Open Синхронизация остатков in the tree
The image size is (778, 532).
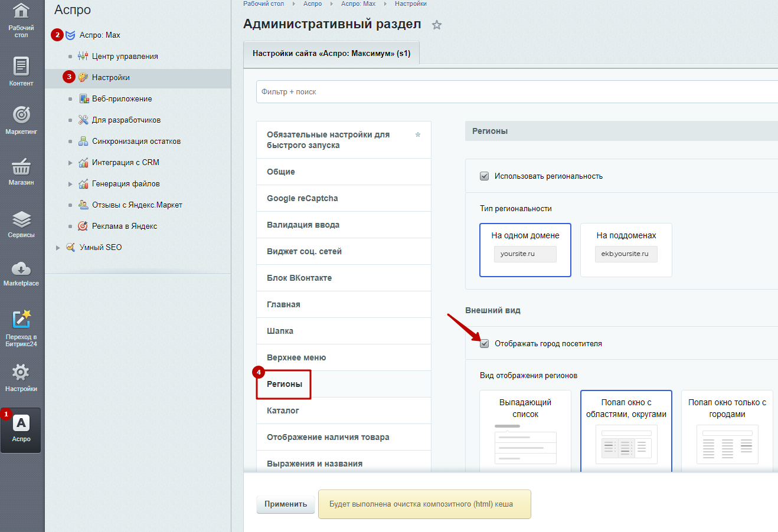pos(136,142)
